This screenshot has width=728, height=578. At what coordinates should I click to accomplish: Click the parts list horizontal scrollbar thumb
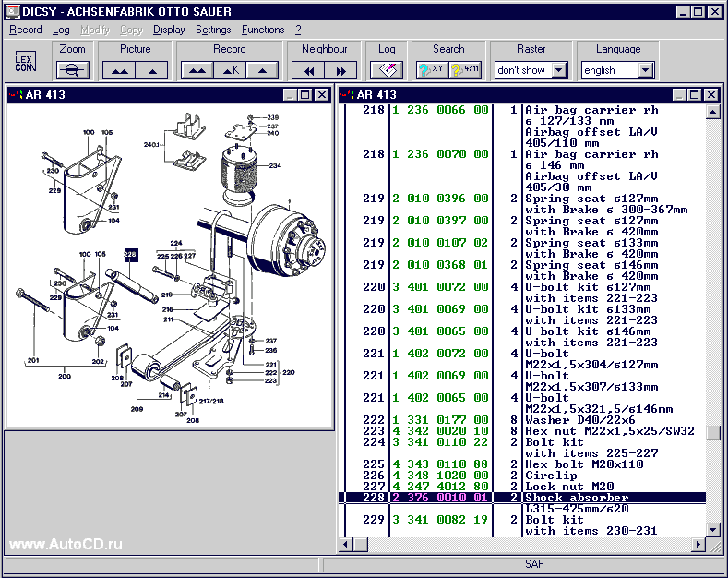point(360,544)
